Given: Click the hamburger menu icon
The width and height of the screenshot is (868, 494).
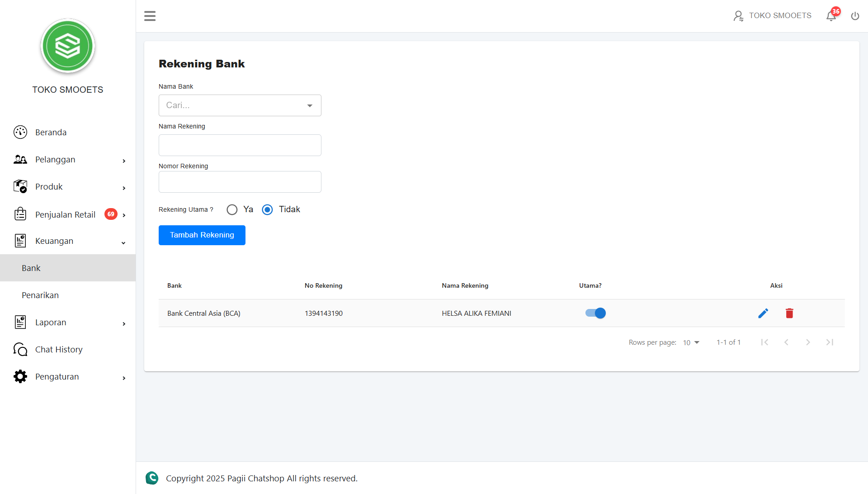Looking at the screenshot, I should click(x=150, y=16).
